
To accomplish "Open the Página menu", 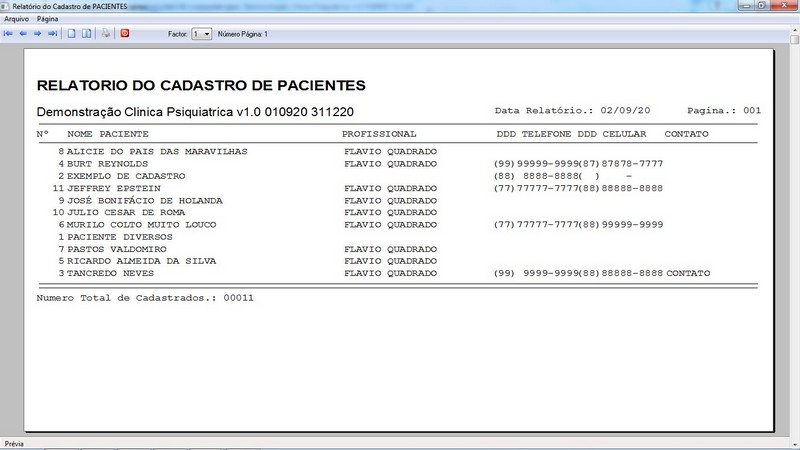I will click(47, 19).
